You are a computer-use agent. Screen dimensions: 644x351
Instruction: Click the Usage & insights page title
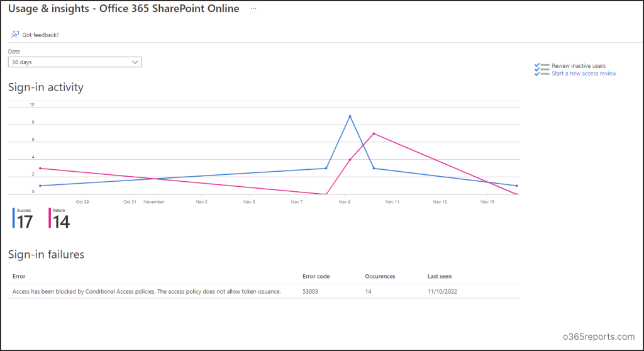124,9
